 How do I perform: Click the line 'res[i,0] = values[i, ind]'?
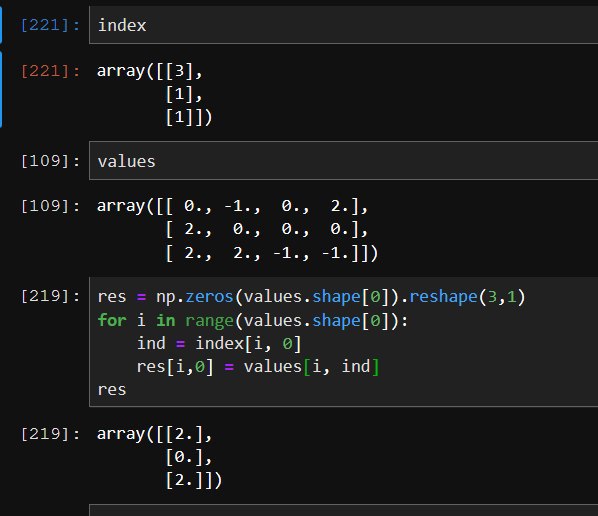pos(258,367)
